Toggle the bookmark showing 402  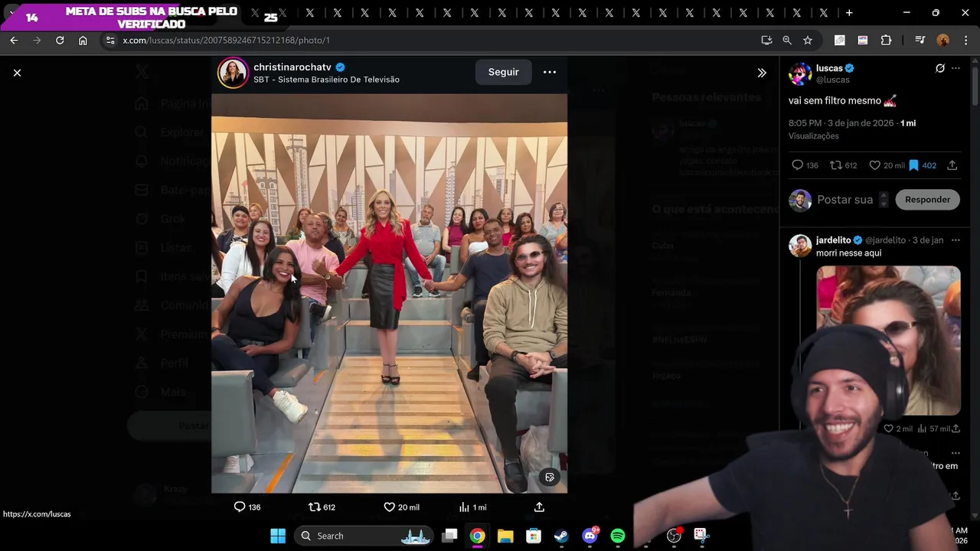pyautogui.click(x=913, y=165)
